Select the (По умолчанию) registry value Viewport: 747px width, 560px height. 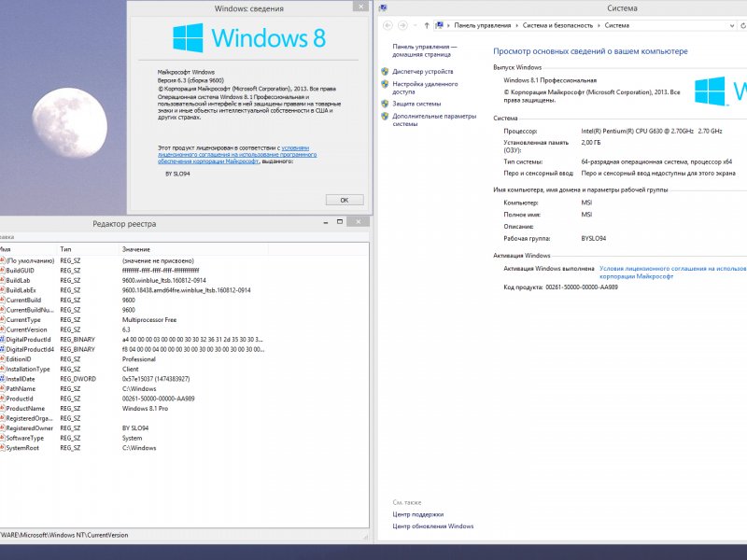pos(30,261)
